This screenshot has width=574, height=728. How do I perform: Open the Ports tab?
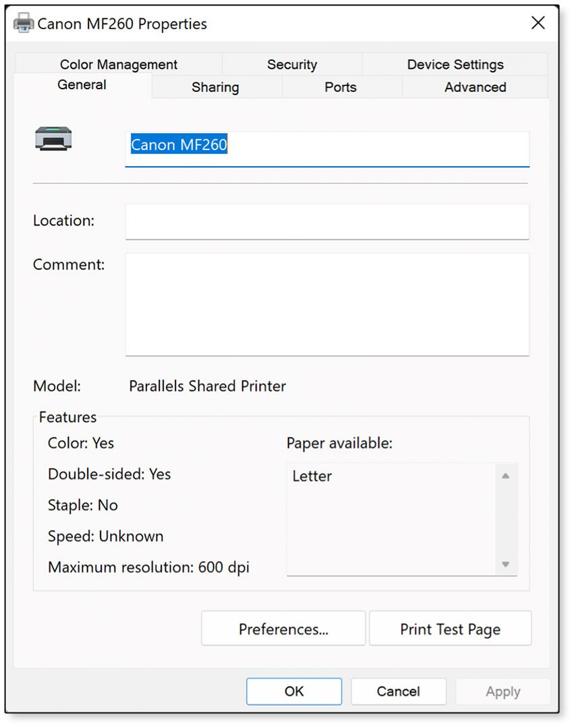[340, 86]
